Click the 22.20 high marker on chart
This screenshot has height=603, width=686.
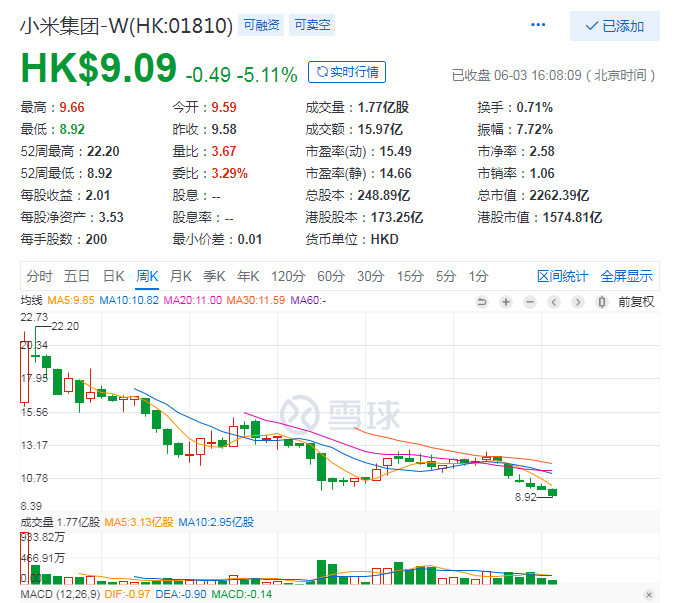(65, 326)
